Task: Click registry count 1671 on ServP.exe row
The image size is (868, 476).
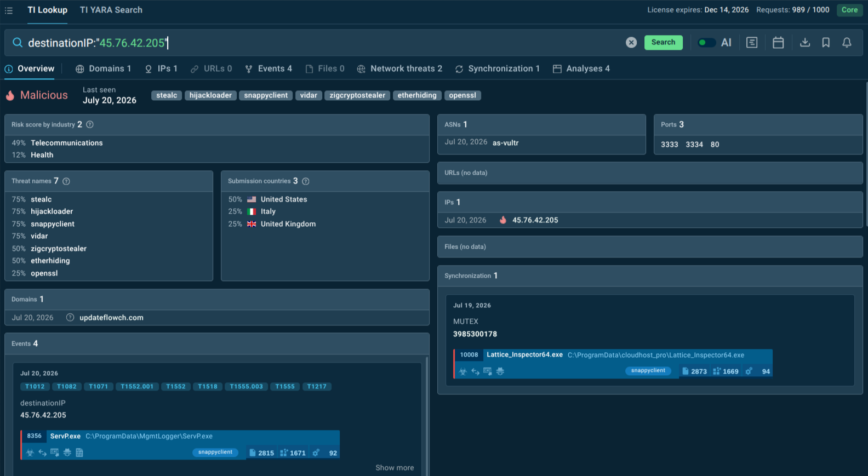Action: [x=293, y=453]
